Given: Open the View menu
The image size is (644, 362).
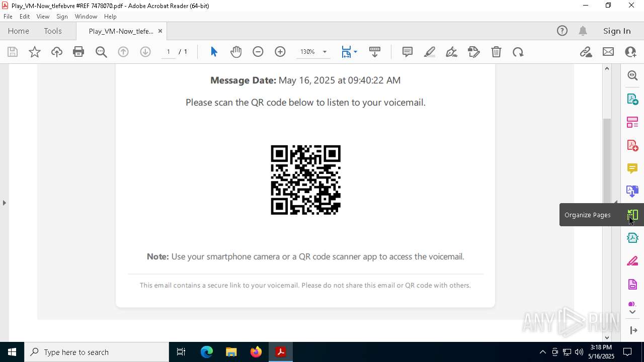Looking at the screenshot, I should pos(43,17).
